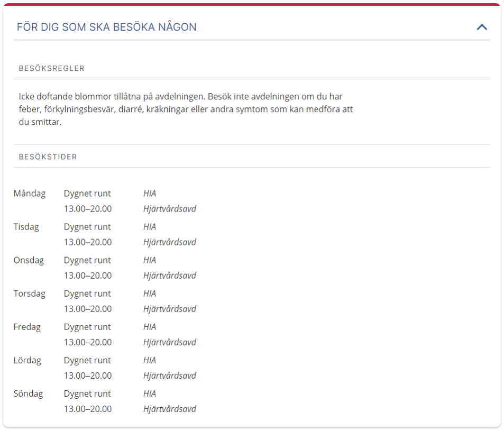Image resolution: width=504 pixels, height=430 pixels.
Task: Select Hjärtvårdsavd under Lördag
Action: point(170,377)
